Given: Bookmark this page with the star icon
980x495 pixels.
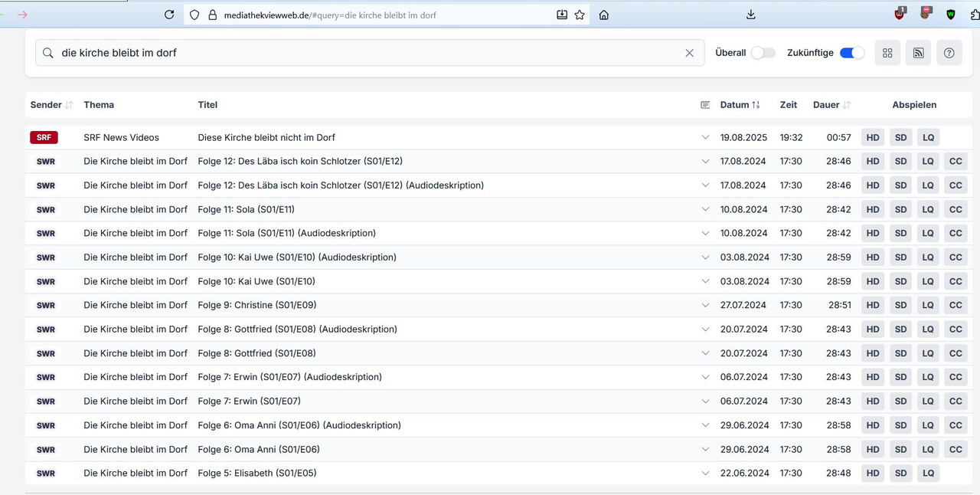Looking at the screenshot, I should click(x=580, y=15).
